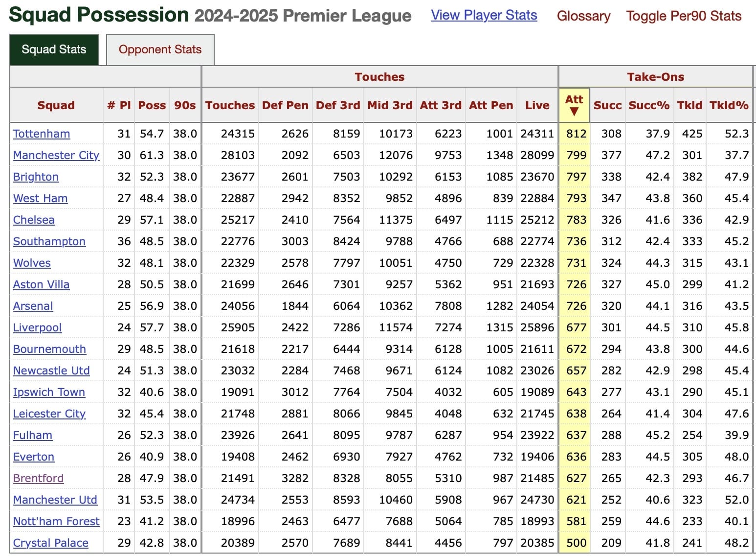The image size is (756, 556).
Task: Select West Ham's 360 Tkld cell
Action: 689,198
